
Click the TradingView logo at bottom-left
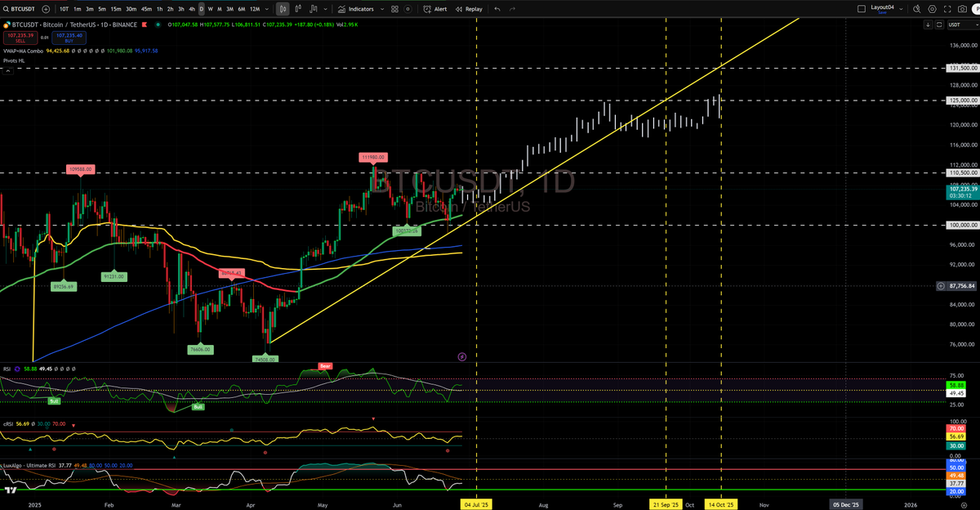(x=10, y=490)
